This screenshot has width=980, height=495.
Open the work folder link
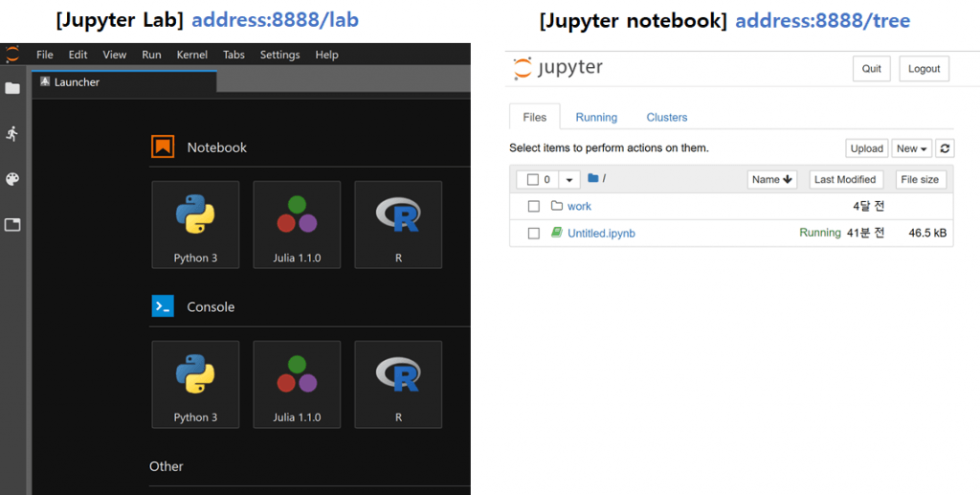tap(579, 206)
